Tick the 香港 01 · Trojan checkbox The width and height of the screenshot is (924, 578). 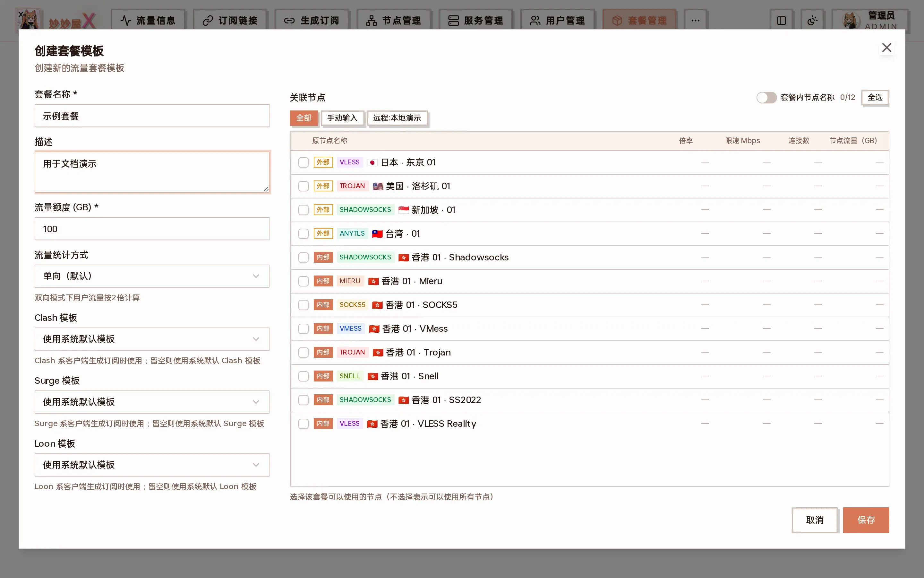(x=303, y=353)
